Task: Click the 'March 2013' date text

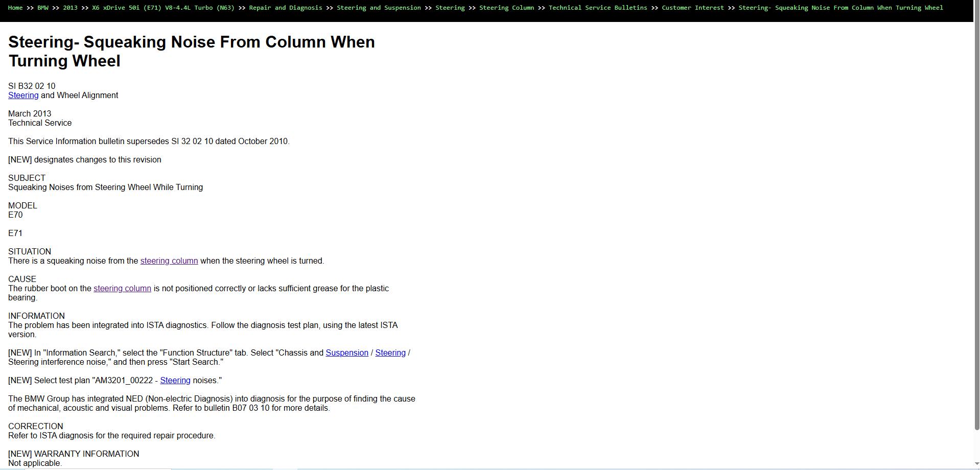Action: click(x=30, y=114)
